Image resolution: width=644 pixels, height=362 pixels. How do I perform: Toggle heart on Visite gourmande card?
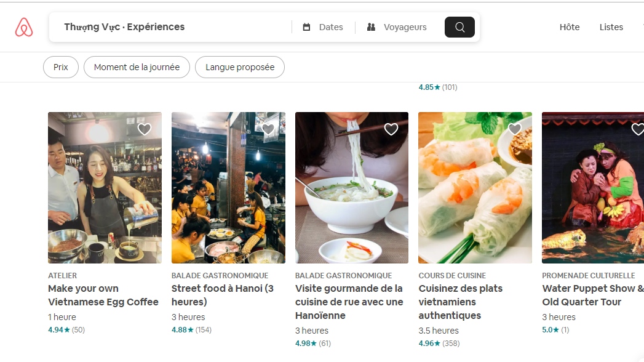click(391, 129)
